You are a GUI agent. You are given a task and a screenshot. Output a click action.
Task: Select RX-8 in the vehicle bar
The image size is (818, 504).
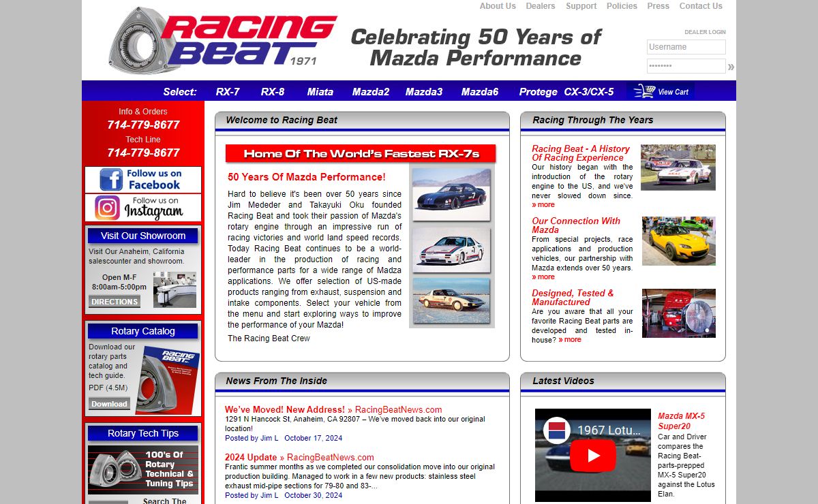tap(273, 92)
